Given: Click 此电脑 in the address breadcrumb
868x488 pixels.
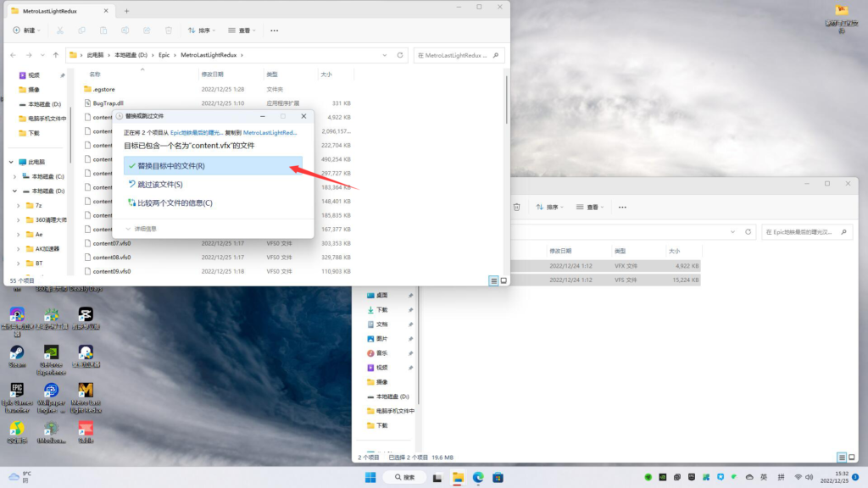Looking at the screenshot, I should coord(95,55).
